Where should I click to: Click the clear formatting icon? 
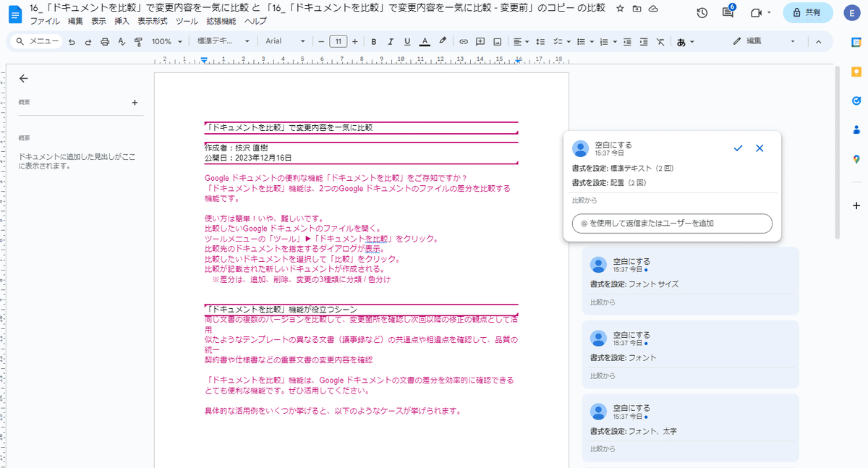(660, 41)
